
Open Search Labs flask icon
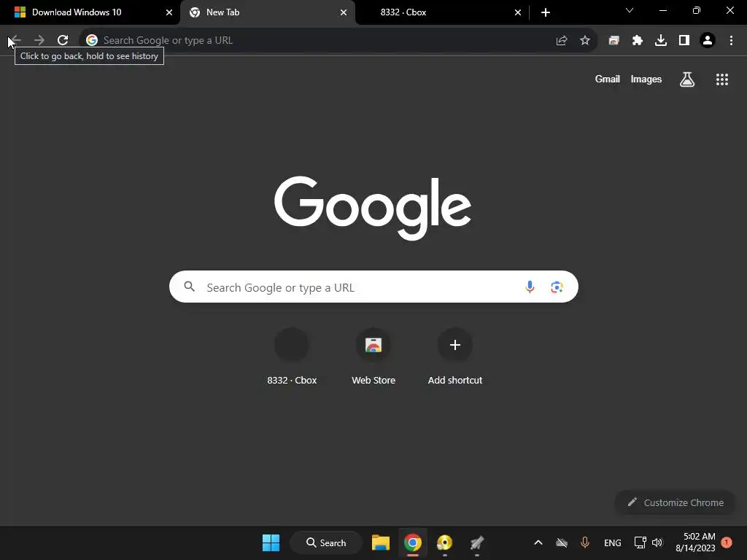click(687, 79)
